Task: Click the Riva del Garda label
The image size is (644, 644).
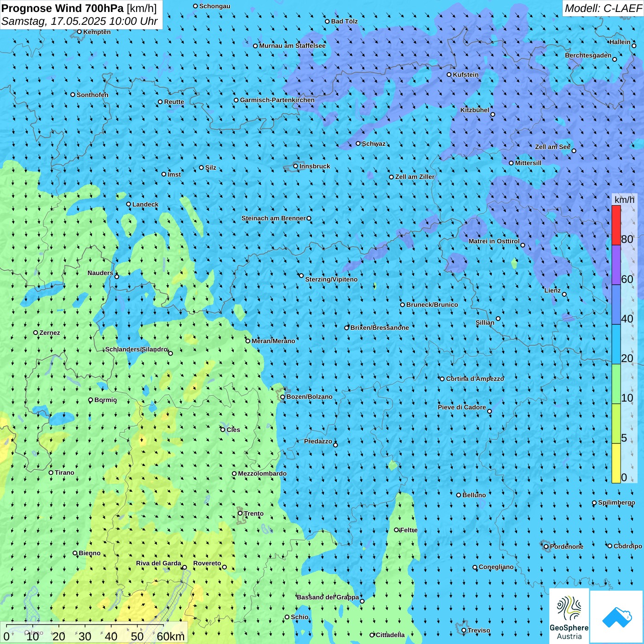Action: click(x=158, y=563)
